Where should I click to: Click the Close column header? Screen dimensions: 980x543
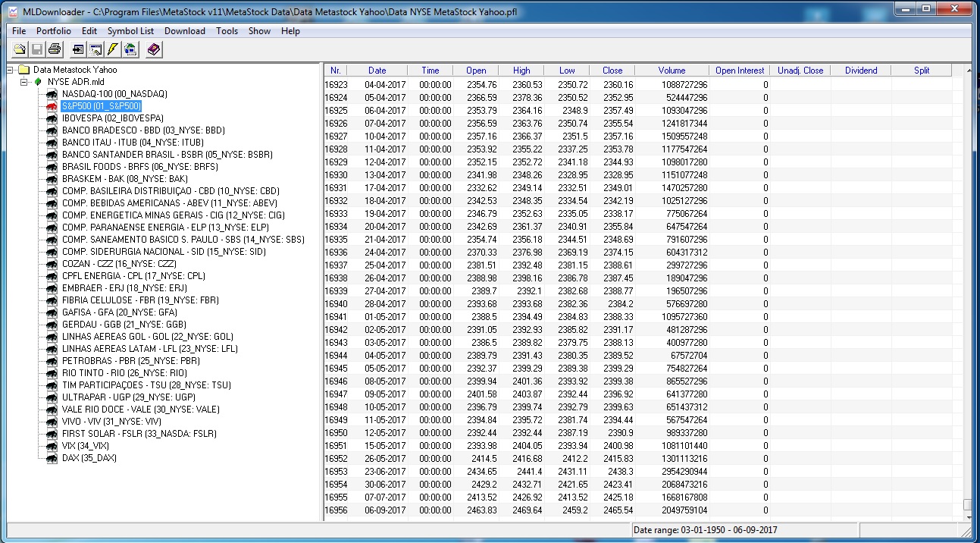[612, 71]
